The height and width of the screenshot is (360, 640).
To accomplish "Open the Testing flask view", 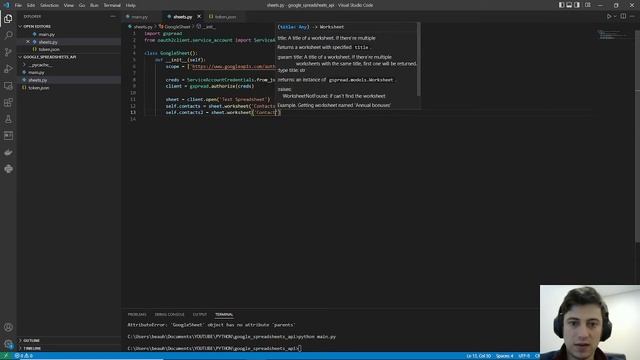I will pyautogui.click(x=8, y=119).
